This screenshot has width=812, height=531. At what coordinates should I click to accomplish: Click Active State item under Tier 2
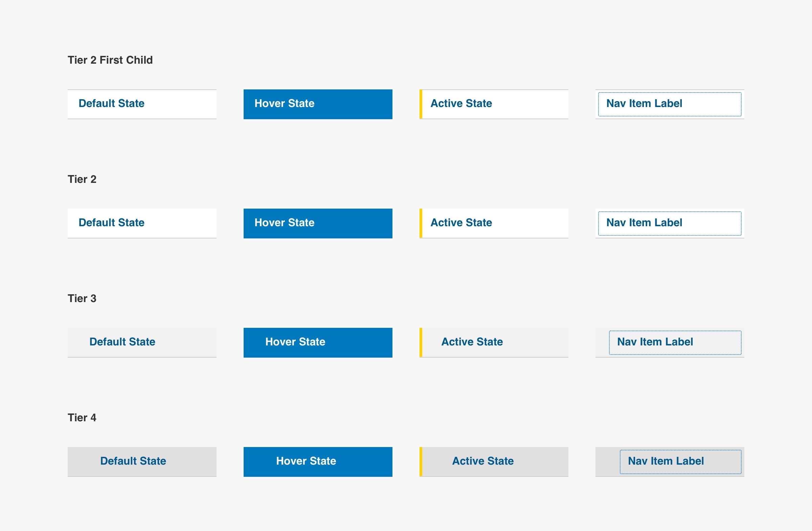(x=494, y=223)
